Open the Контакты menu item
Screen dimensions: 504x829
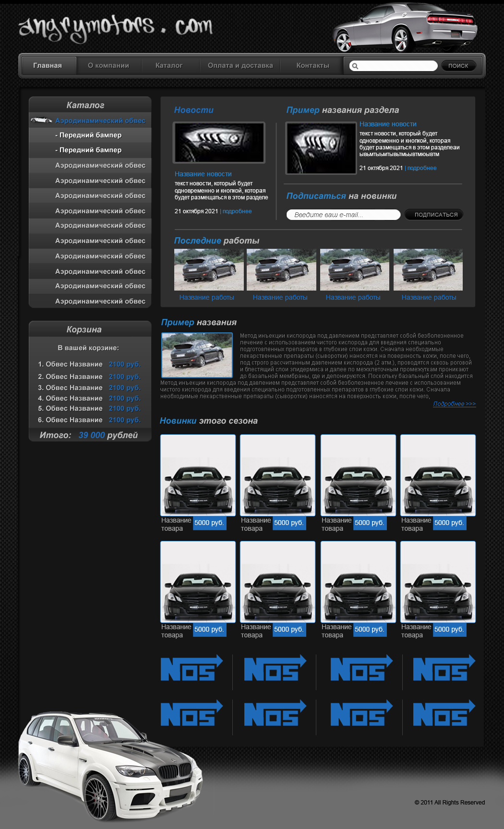point(313,65)
